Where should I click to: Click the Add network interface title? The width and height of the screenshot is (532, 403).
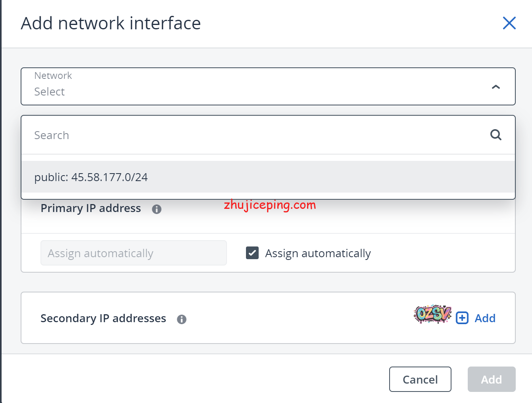click(x=111, y=23)
